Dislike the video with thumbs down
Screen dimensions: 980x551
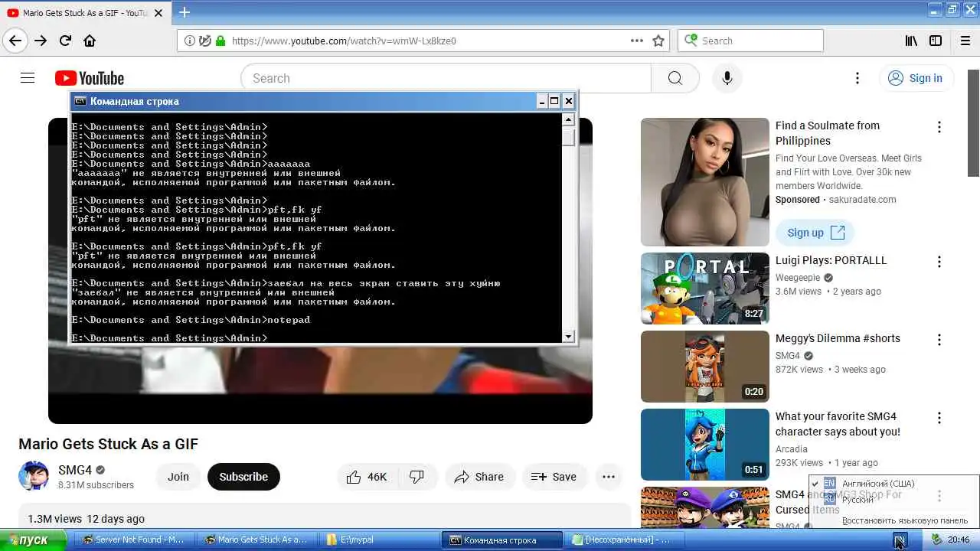[x=417, y=477]
